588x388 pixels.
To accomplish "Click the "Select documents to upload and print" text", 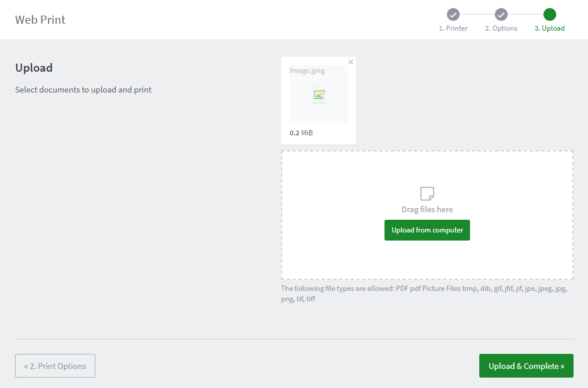I will [83, 90].
